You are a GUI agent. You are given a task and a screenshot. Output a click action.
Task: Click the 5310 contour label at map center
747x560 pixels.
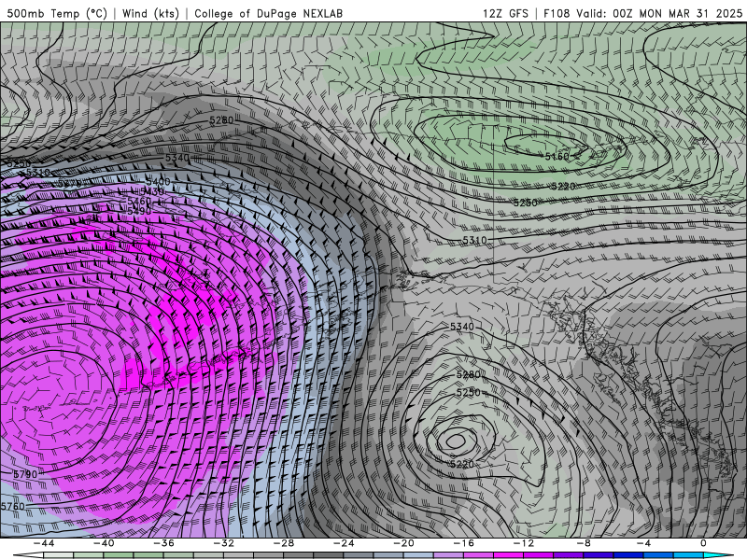[x=475, y=241]
